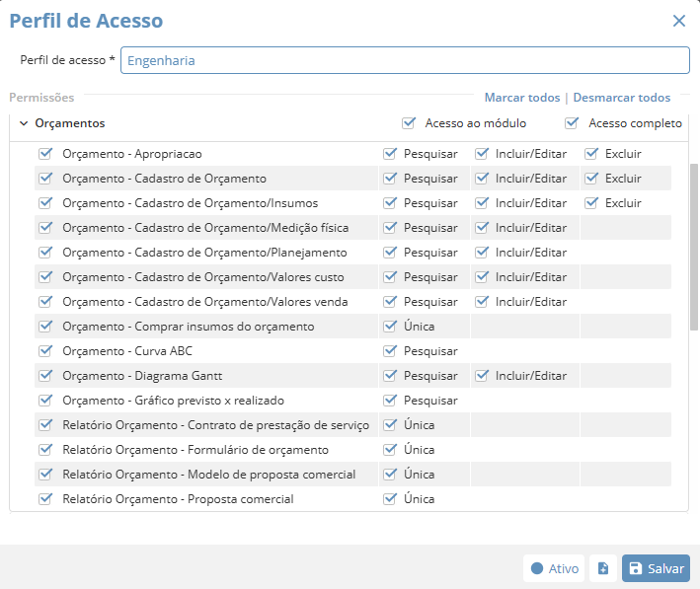This screenshot has height=589, width=700.
Task: Toggle Incluir/Editar for Orçamento - Diagrama Gantt
Action: point(482,376)
